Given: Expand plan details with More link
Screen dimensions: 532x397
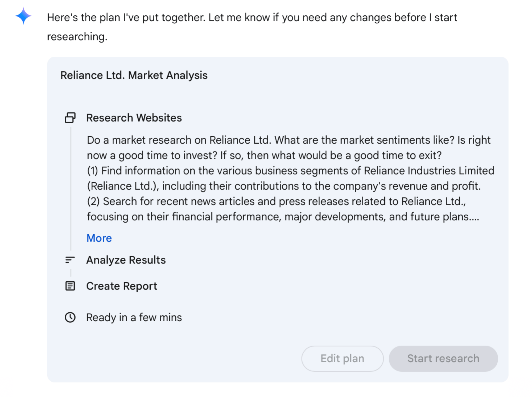Looking at the screenshot, I should point(99,238).
